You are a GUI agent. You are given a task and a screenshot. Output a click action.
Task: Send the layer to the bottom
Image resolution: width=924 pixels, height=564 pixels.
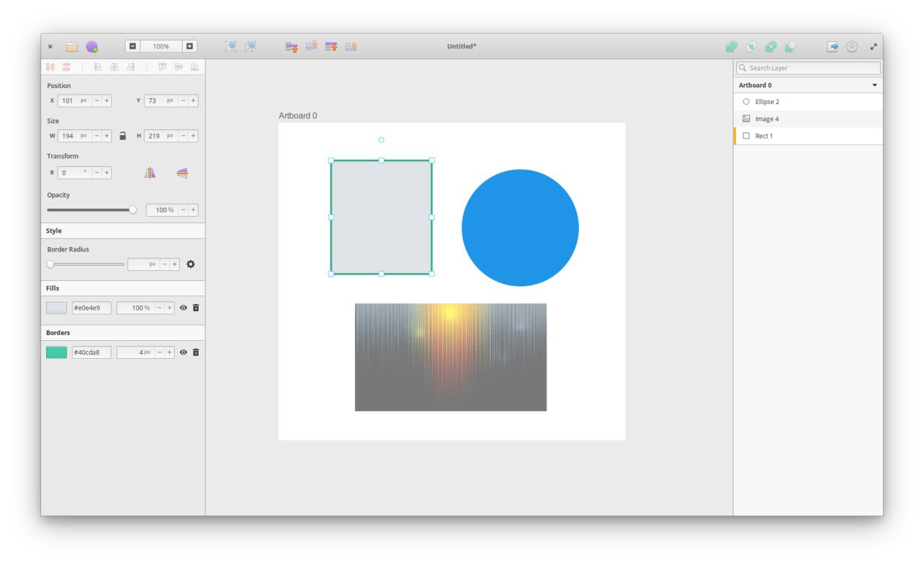click(351, 46)
